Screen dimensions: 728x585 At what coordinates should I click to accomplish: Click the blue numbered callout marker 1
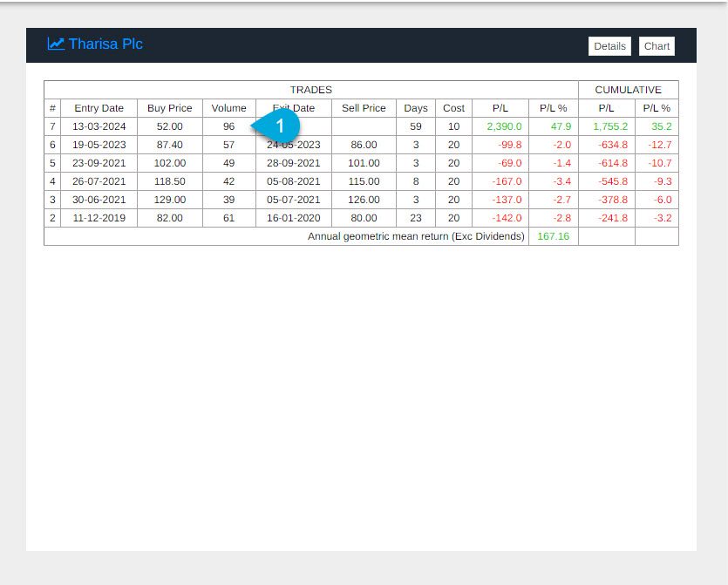[278, 126]
